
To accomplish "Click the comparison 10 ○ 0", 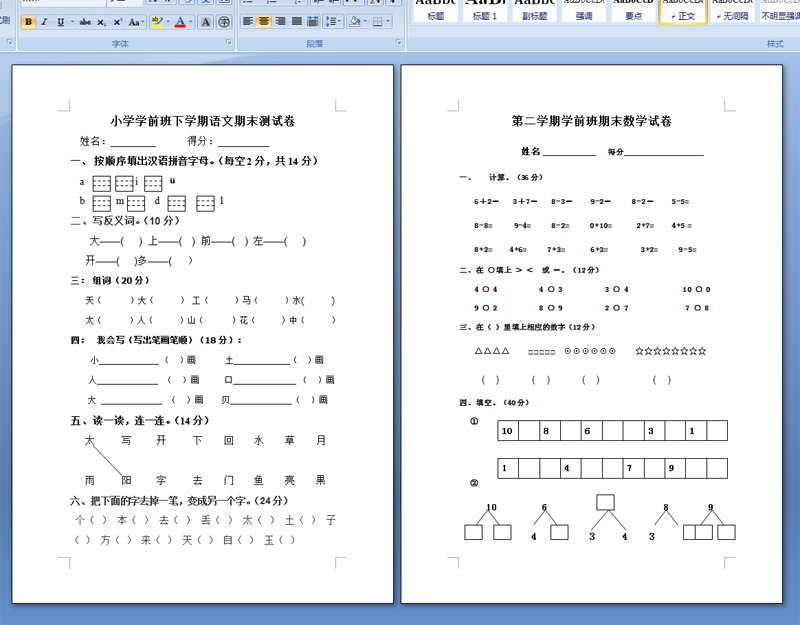I will (x=696, y=289).
